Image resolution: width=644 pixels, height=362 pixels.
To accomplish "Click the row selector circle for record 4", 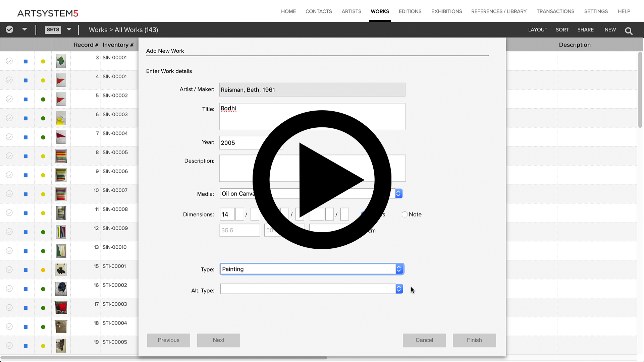I will point(9,80).
